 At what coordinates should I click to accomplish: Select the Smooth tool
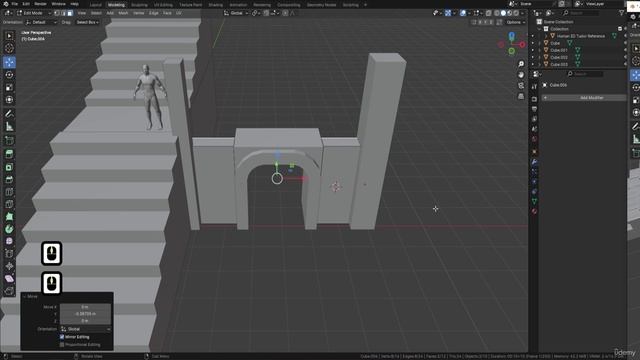point(9,241)
